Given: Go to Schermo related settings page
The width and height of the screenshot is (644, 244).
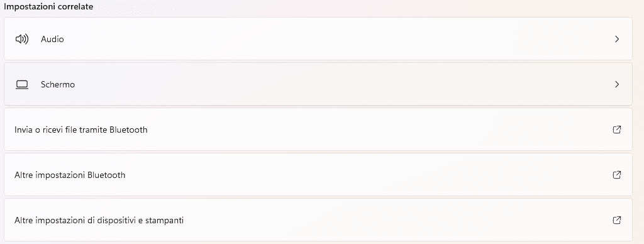Looking at the screenshot, I should pyautogui.click(x=318, y=84).
